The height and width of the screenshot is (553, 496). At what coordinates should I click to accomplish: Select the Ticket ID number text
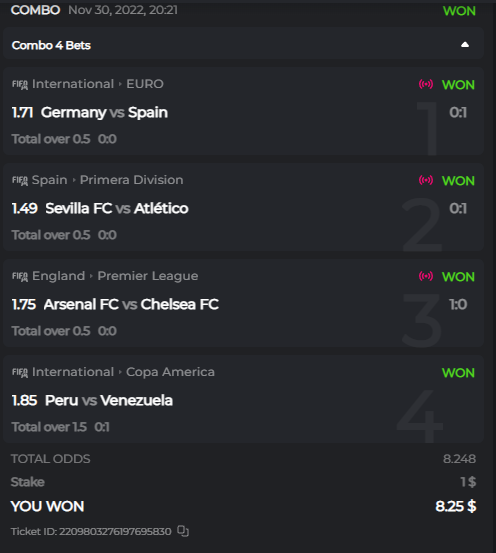pos(115,531)
